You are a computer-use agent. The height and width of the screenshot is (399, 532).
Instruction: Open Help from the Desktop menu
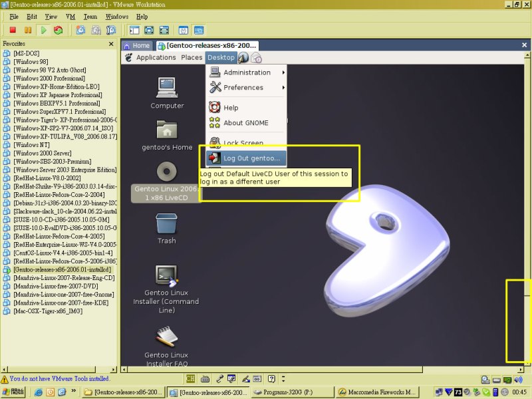pyautogui.click(x=246, y=108)
